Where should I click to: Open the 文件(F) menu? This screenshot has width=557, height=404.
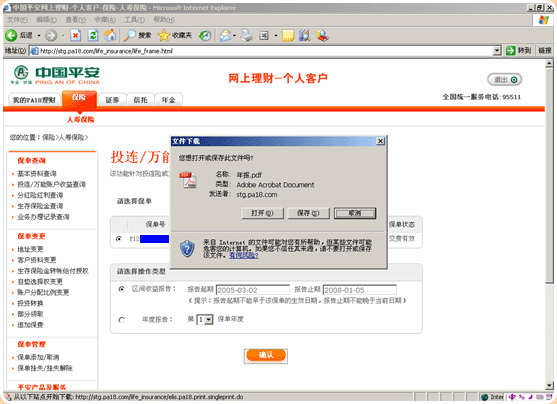click(17, 20)
